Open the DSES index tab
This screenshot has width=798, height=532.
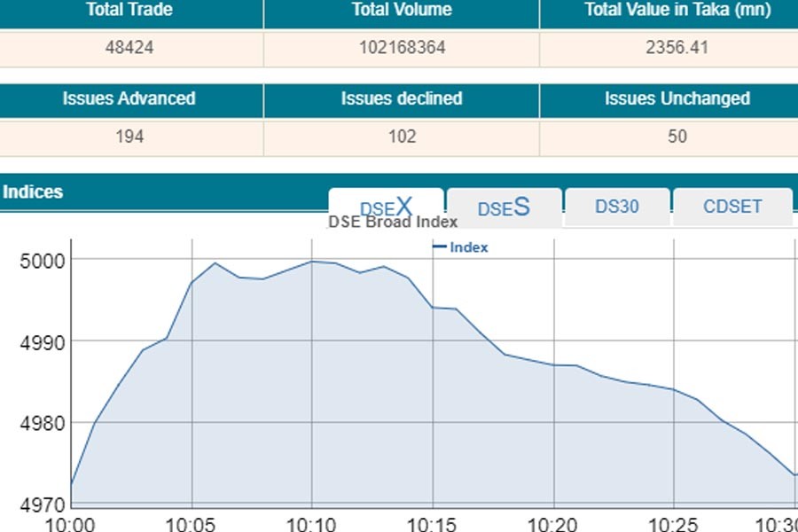point(504,208)
